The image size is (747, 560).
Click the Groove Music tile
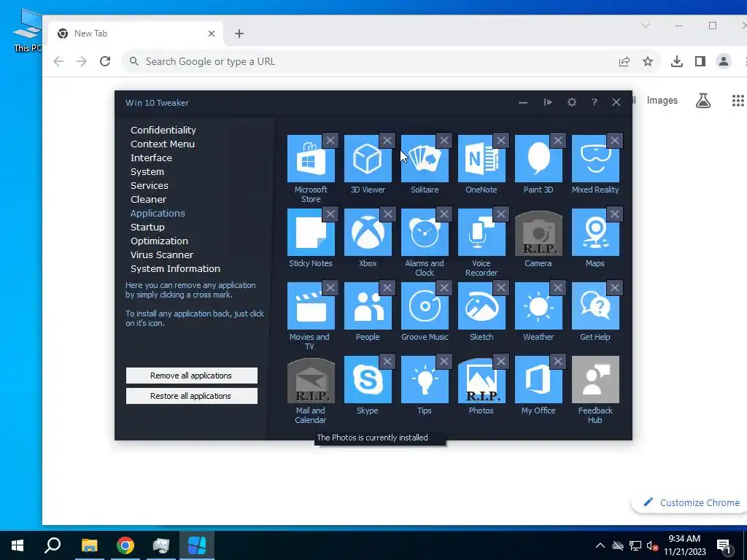425,306
